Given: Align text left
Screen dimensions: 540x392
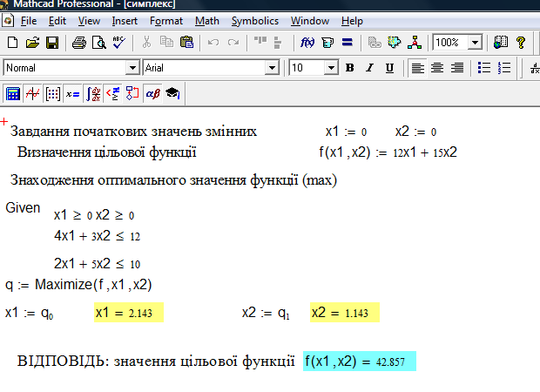Looking at the screenshot, I should [417, 68].
